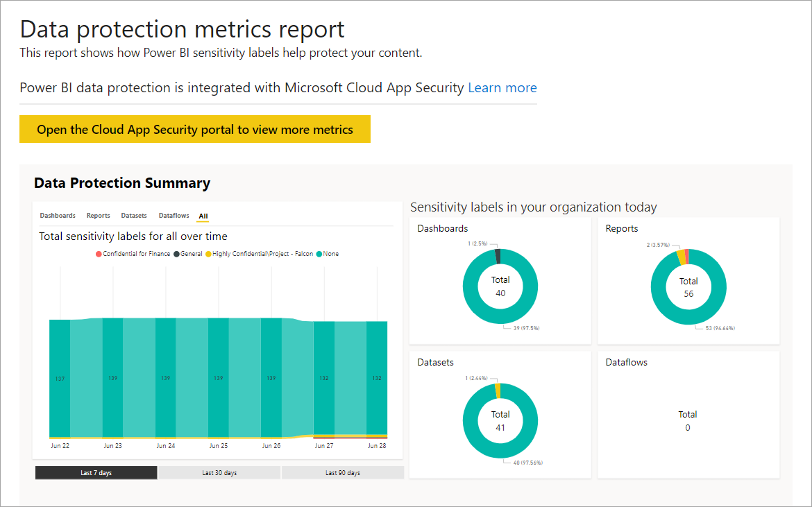Click the None legend dot

pyautogui.click(x=319, y=254)
